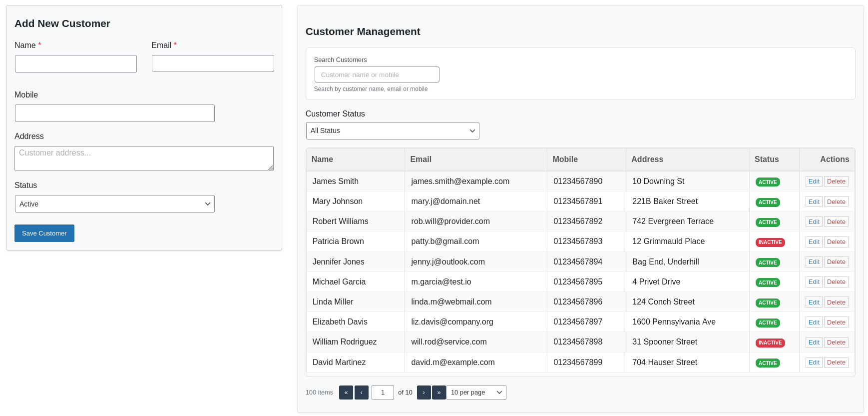
Task: Click the Search Customers input field
Action: (x=377, y=75)
